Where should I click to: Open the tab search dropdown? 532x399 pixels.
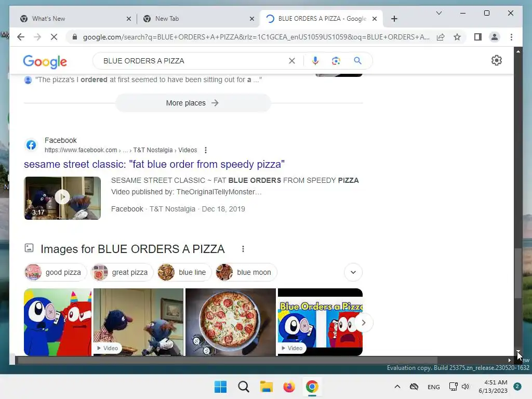(x=438, y=13)
